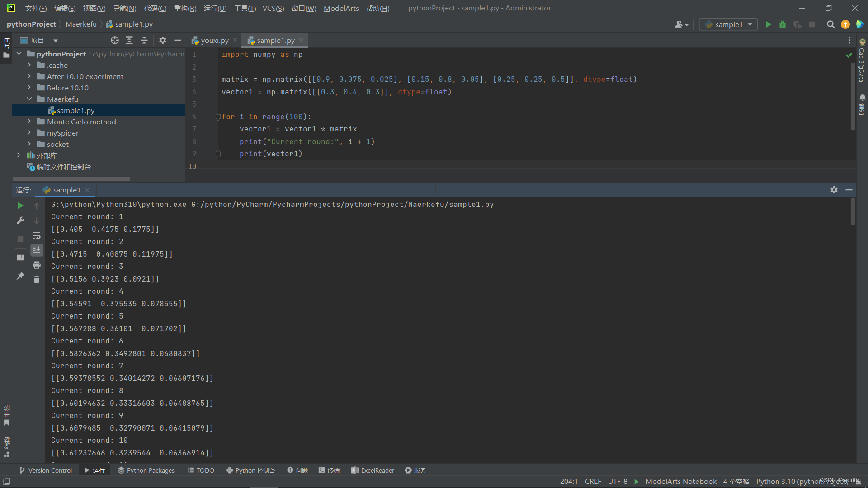
Task: Expand the Monte Carlo method folder
Action: [x=29, y=122]
